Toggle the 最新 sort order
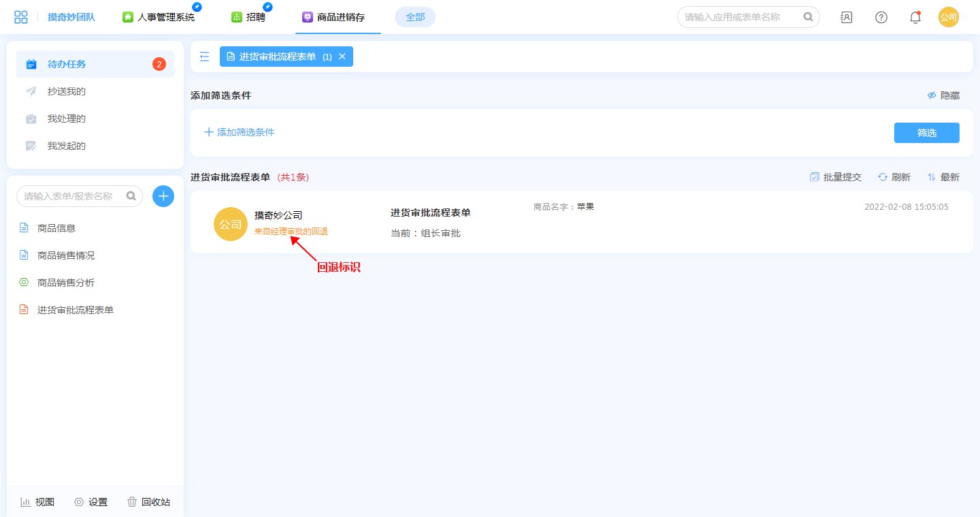 click(x=943, y=177)
